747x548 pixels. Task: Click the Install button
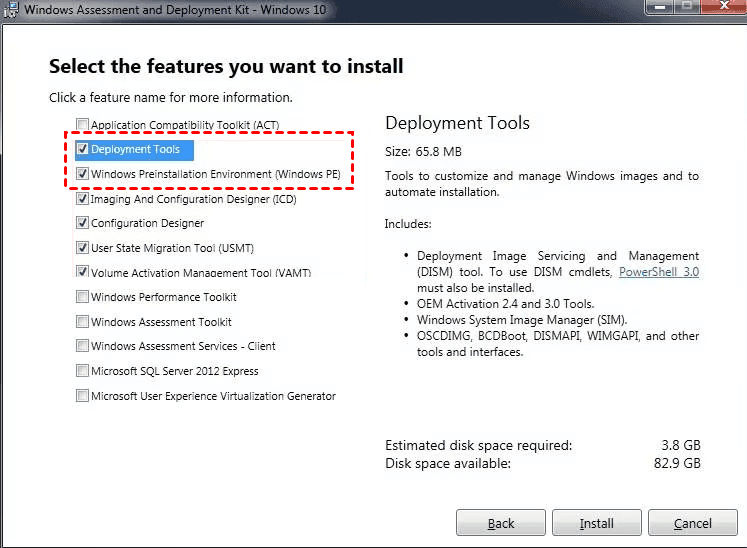(x=597, y=523)
